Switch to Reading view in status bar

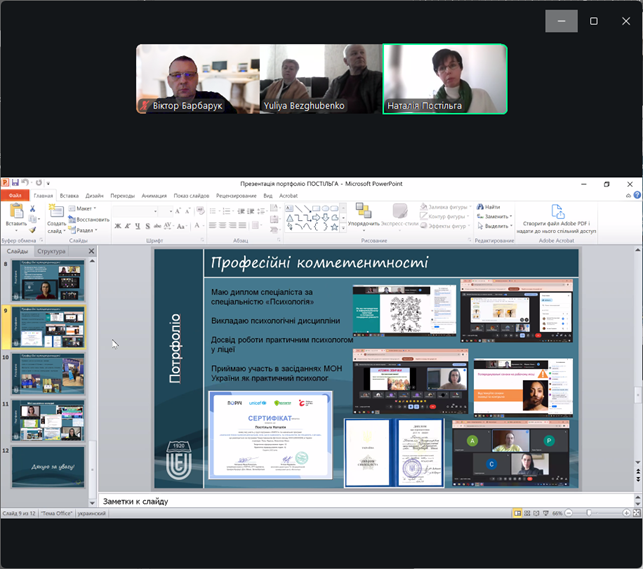(x=536, y=513)
